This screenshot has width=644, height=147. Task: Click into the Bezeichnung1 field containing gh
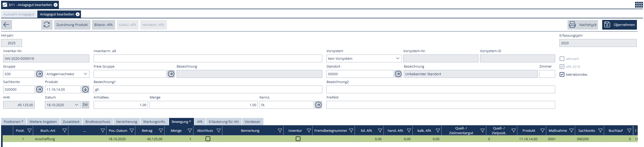(x=208, y=89)
